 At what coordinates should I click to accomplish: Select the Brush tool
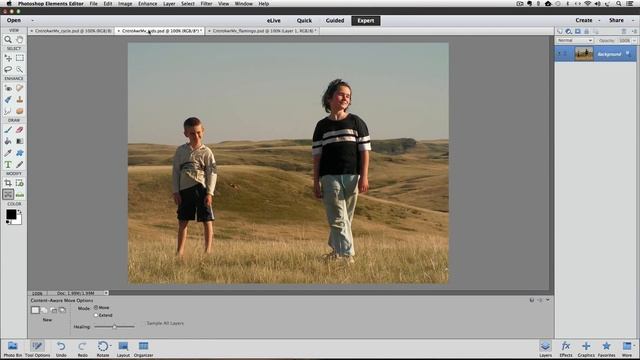click(x=8, y=130)
